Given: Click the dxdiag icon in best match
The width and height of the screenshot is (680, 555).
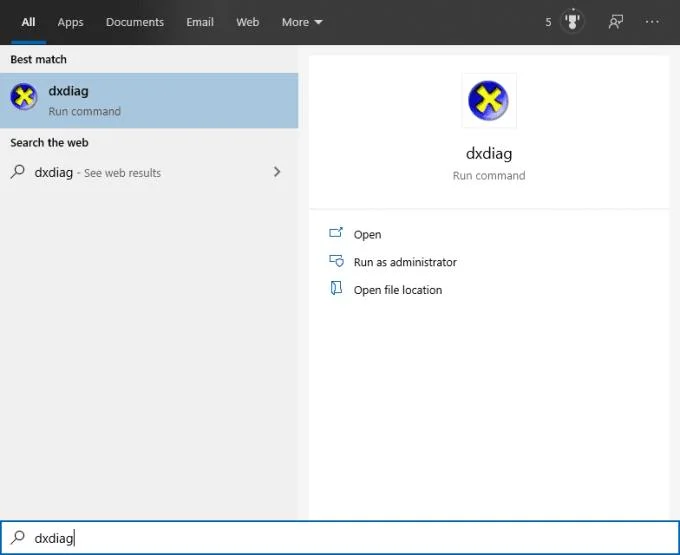Looking at the screenshot, I should point(24,97).
